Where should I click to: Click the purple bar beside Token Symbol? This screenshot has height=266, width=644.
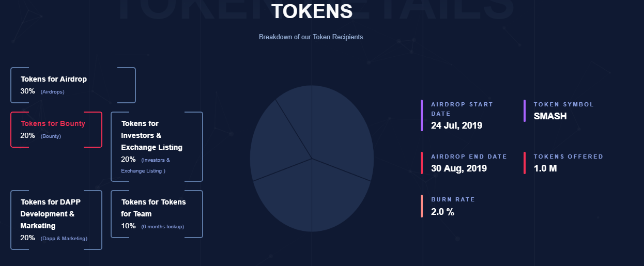click(525, 111)
